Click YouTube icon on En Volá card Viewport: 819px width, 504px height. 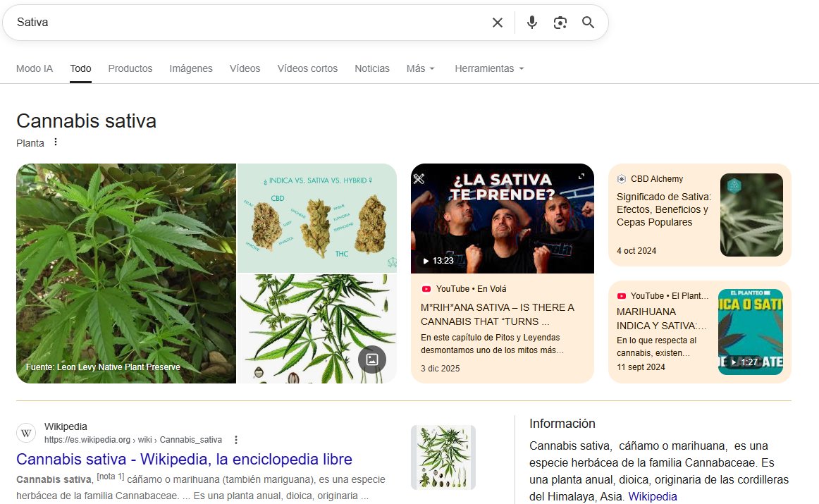[426, 289]
